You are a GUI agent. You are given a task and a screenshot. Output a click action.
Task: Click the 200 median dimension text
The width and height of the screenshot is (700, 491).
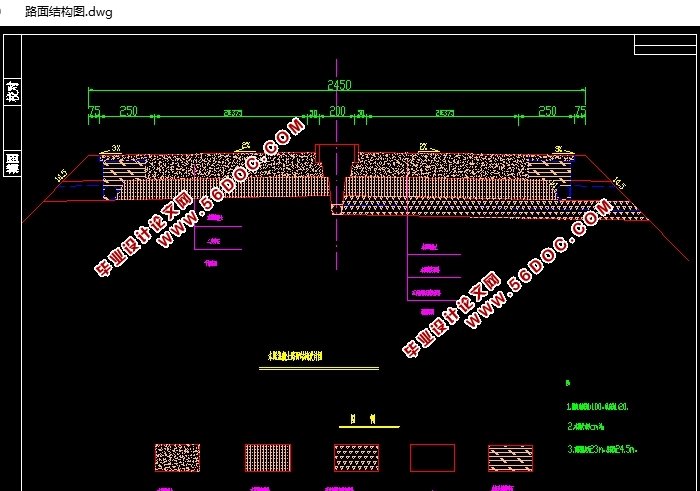(338, 111)
